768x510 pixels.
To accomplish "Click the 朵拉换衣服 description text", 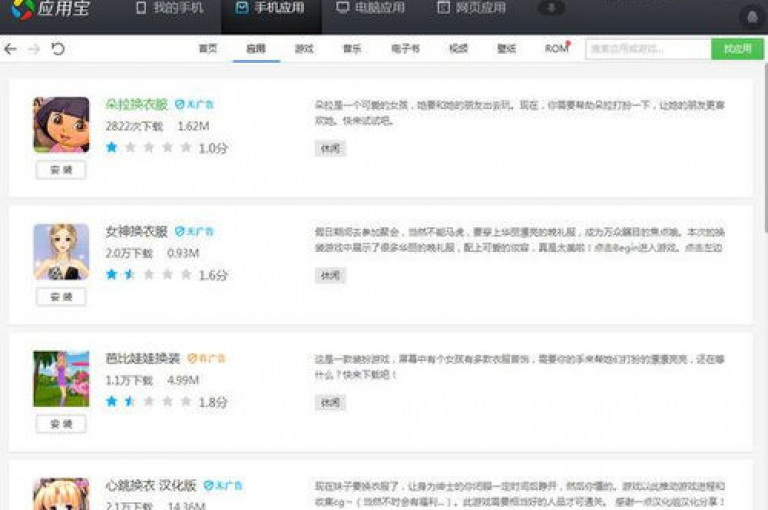I will pyautogui.click(x=520, y=113).
